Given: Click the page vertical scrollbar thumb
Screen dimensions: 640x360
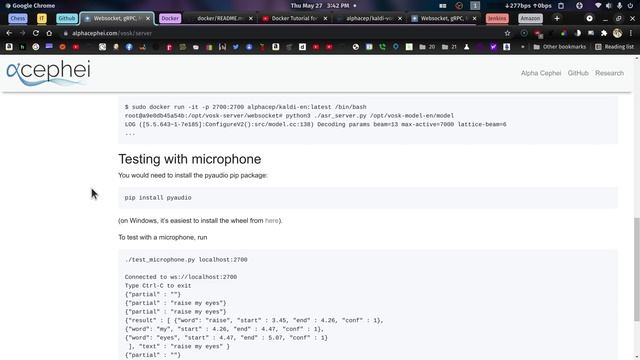Looking at the screenshot, I should (636, 269).
